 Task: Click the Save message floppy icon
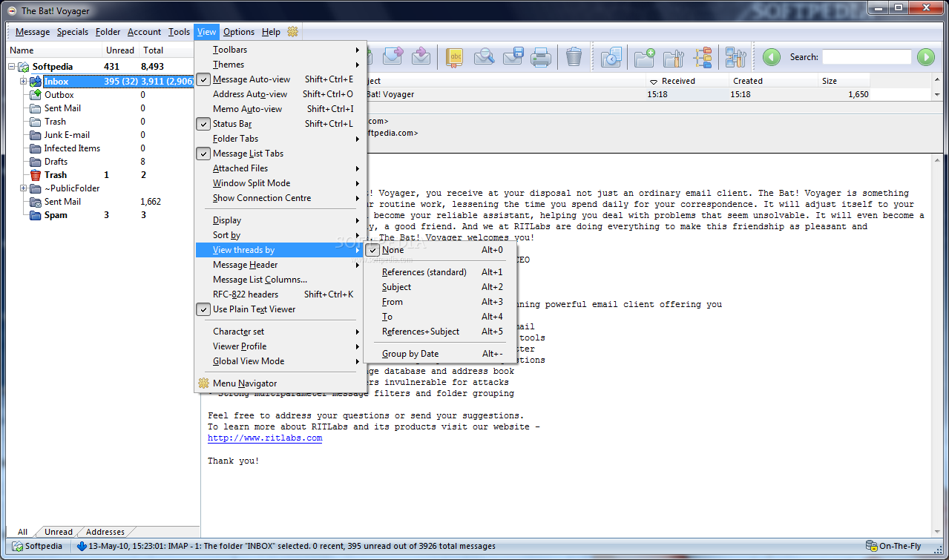[x=513, y=56]
